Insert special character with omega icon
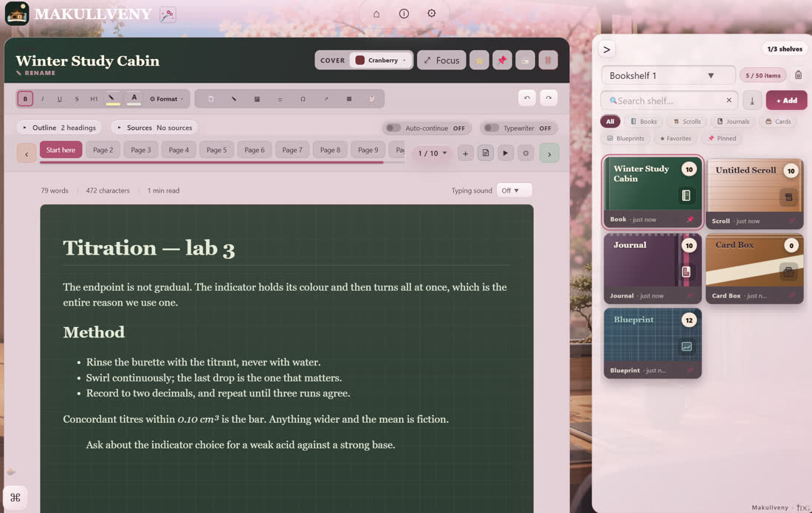The image size is (812, 513). 303,99
